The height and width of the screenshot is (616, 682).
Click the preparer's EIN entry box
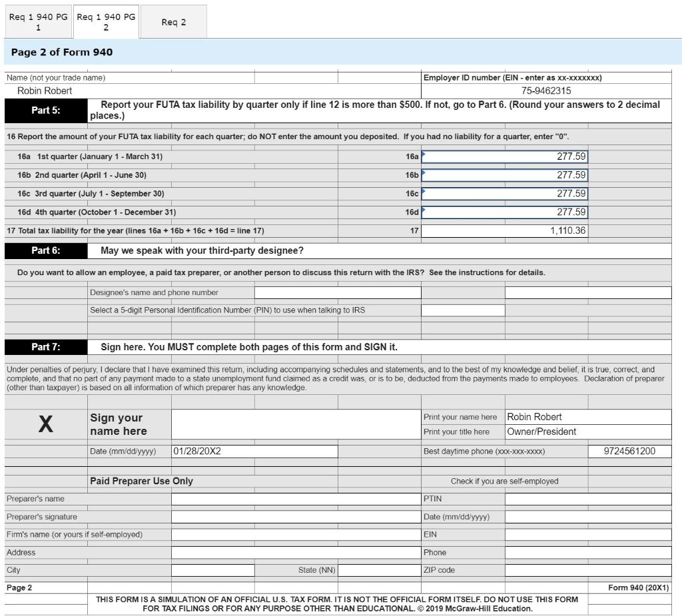[x=589, y=534]
